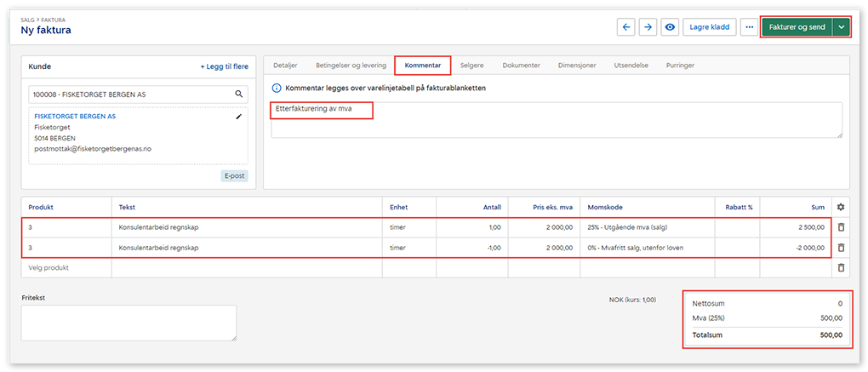This screenshot has width=868, height=372.
Task: Click the pencil edit customer icon
Action: (x=239, y=117)
